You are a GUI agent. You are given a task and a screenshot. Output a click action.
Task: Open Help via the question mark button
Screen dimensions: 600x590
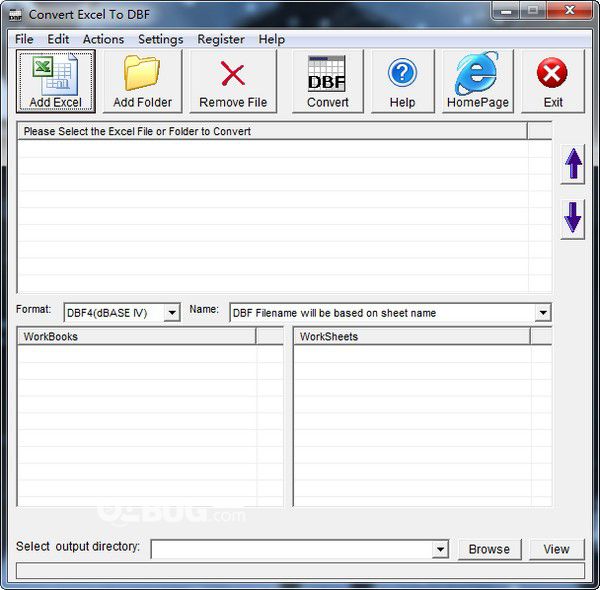click(x=403, y=81)
